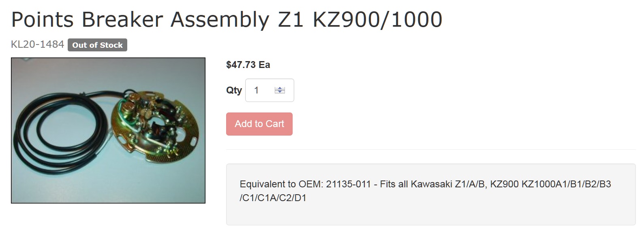
Task: Click the Qty label
Action: (234, 90)
